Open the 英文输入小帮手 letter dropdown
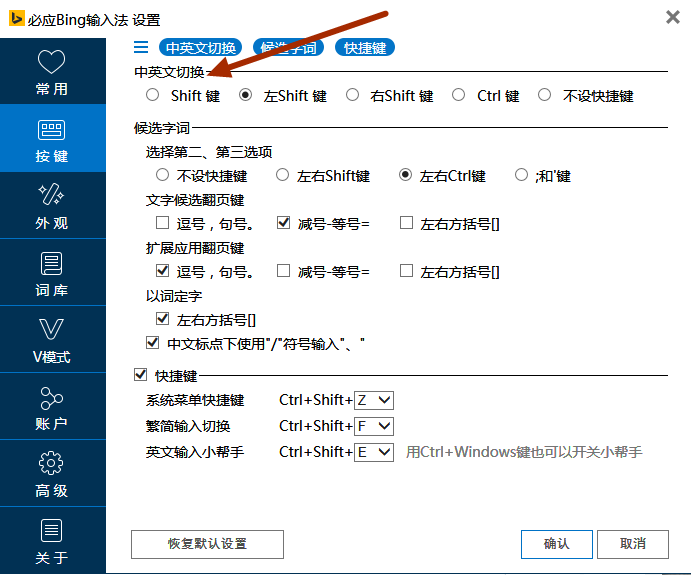This screenshot has width=691, height=575. pyautogui.click(x=374, y=452)
